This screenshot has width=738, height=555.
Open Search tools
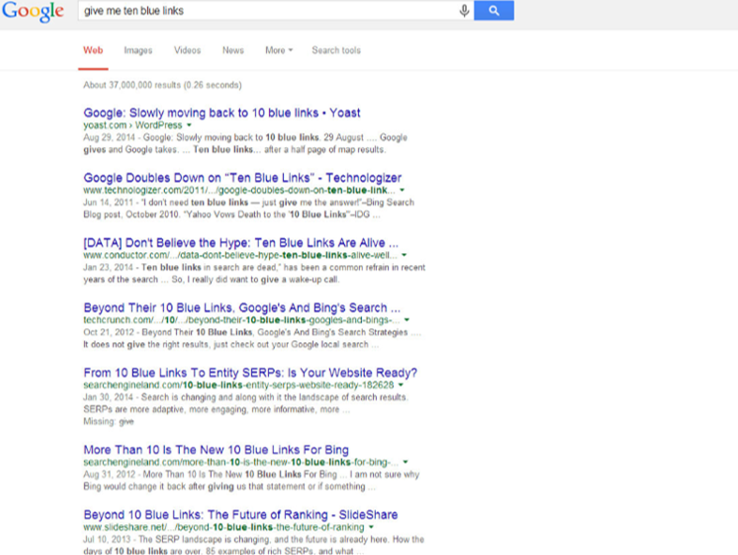pos(336,50)
